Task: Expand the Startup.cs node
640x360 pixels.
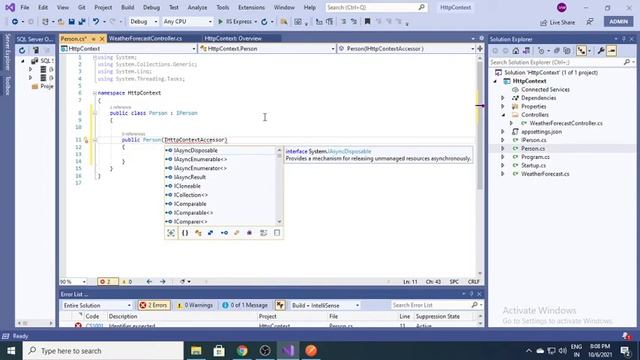Action: tap(503, 165)
